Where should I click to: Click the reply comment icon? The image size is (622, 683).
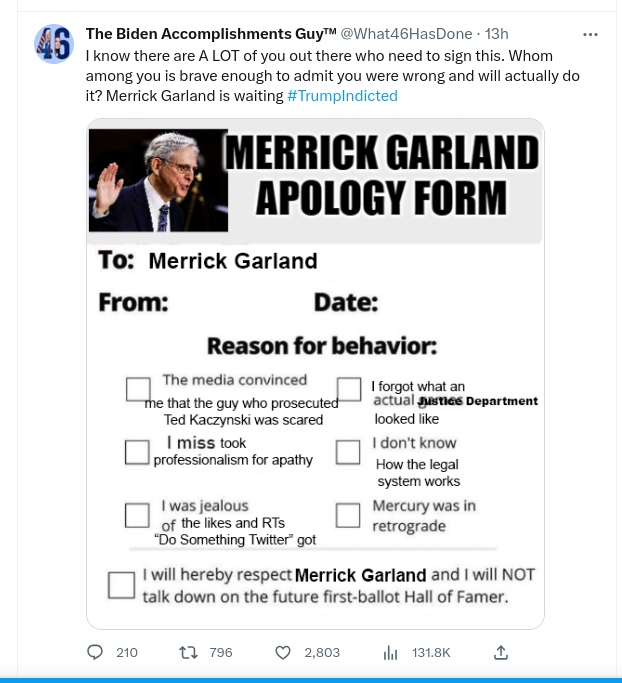(x=96, y=652)
